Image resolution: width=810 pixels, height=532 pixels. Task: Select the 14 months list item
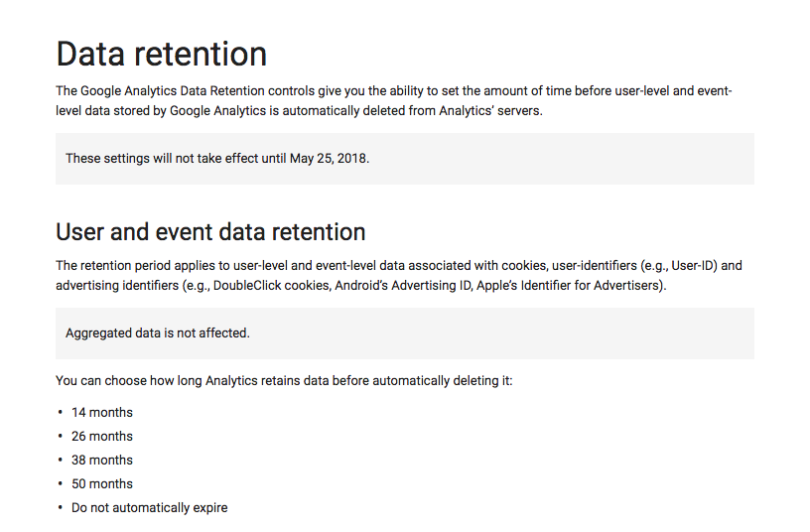click(x=102, y=412)
